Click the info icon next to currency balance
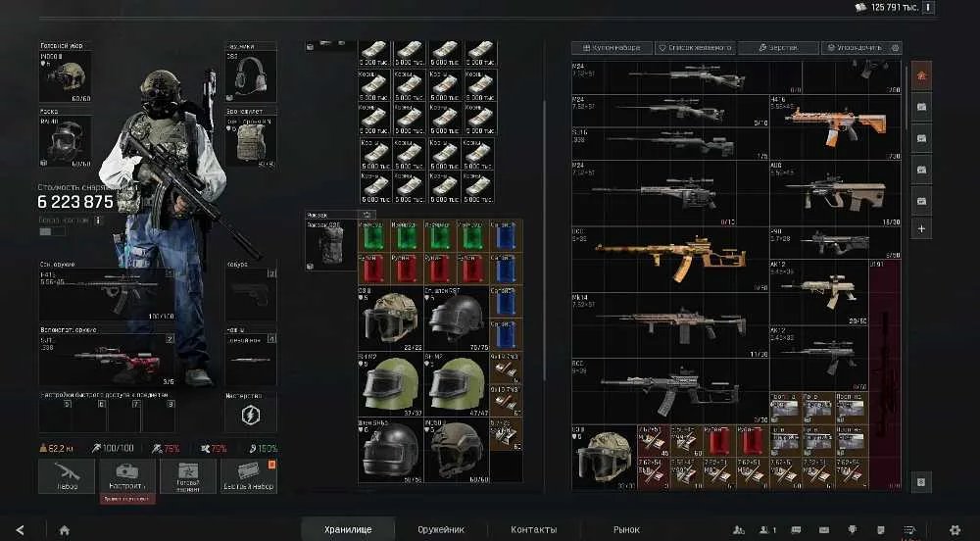Image resolution: width=980 pixels, height=541 pixels. (x=929, y=8)
